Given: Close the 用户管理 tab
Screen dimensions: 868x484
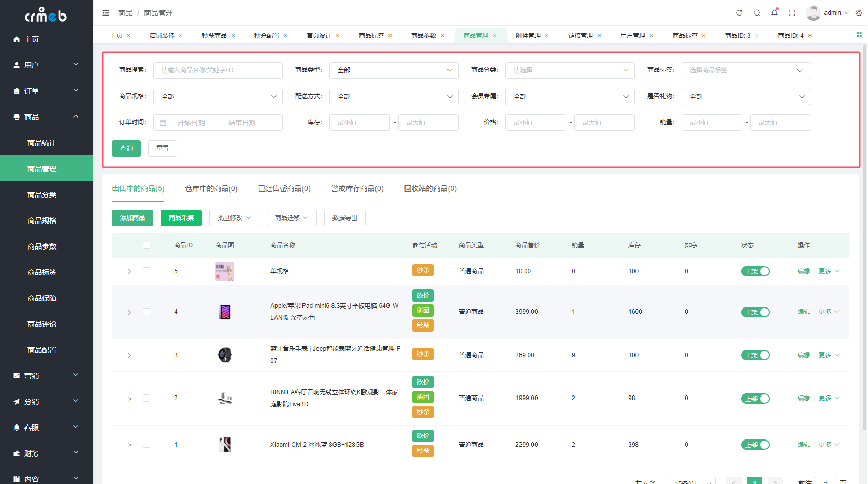Looking at the screenshot, I should click(x=652, y=36).
